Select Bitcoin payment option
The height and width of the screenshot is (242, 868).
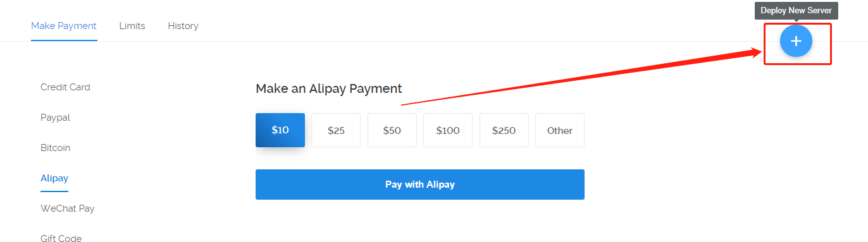(x=55, y=148)
